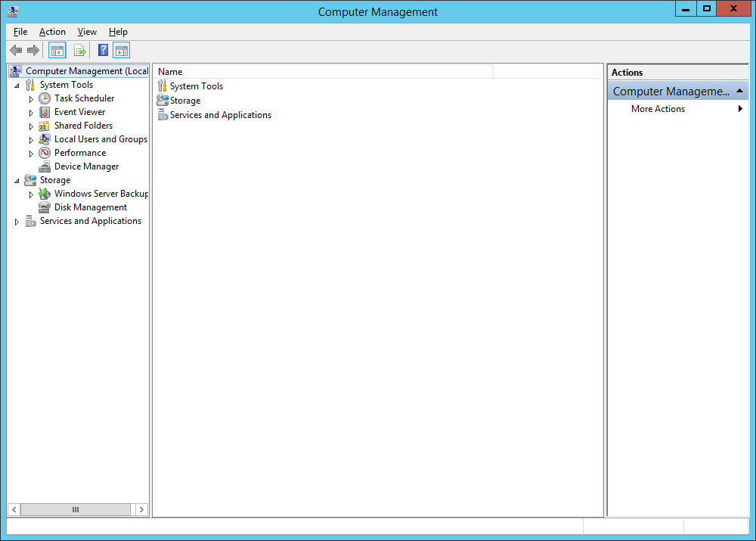Click the Back arrow toolbar icon

(16, 51)
